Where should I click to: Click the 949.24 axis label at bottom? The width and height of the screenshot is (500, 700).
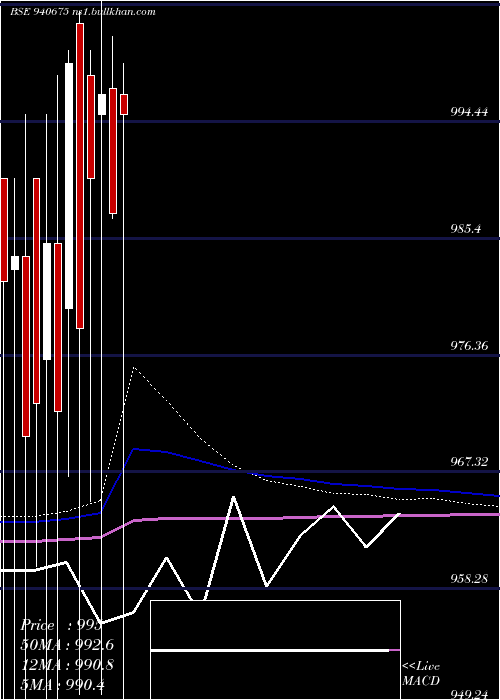pos(468,694)
